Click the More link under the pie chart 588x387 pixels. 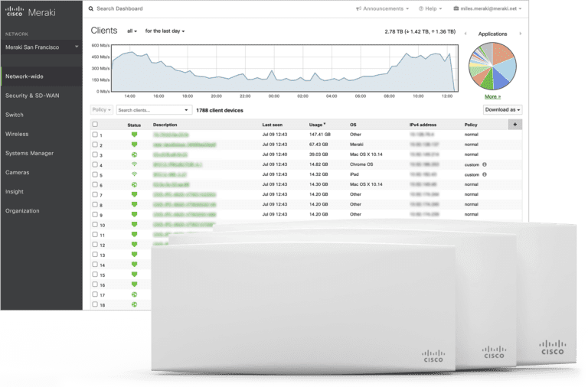tap(492, 97)
